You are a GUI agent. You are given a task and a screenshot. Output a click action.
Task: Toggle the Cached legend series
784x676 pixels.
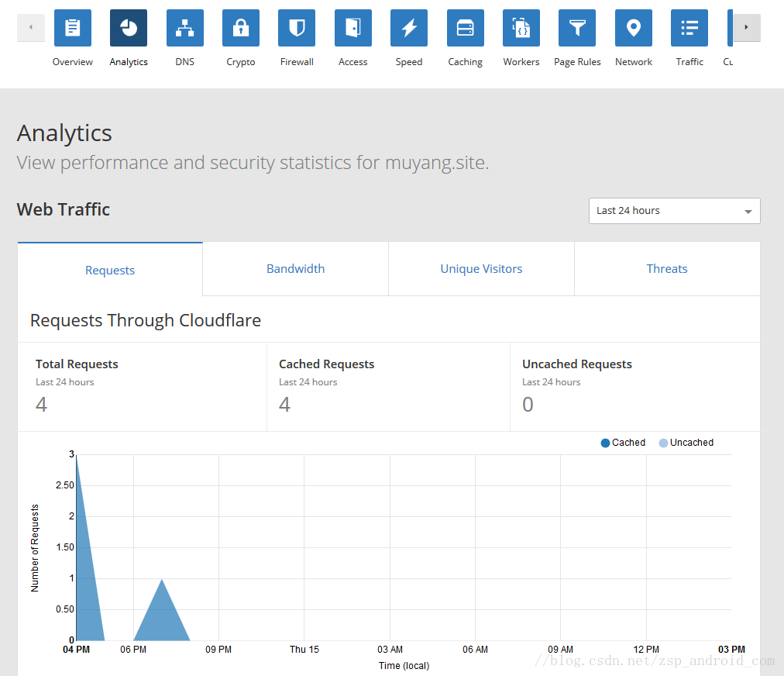[x=623, y=443]
